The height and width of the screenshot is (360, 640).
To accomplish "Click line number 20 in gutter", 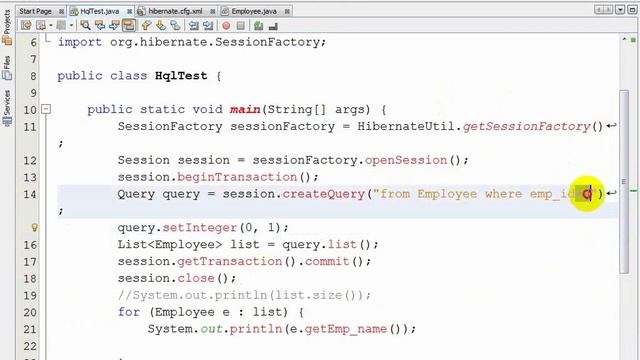I will coord(30,312).
